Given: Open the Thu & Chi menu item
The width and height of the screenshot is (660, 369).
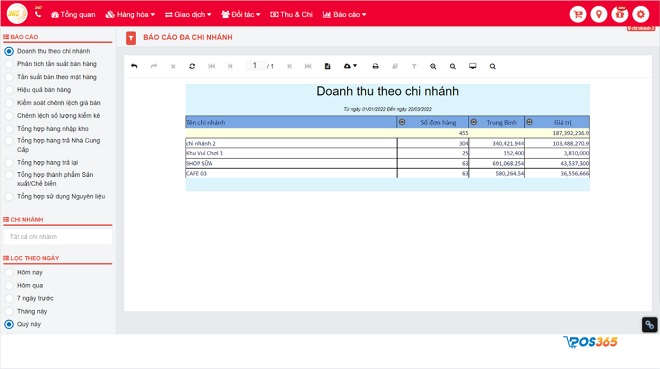Looking at the screenshot, I should 291,14.
